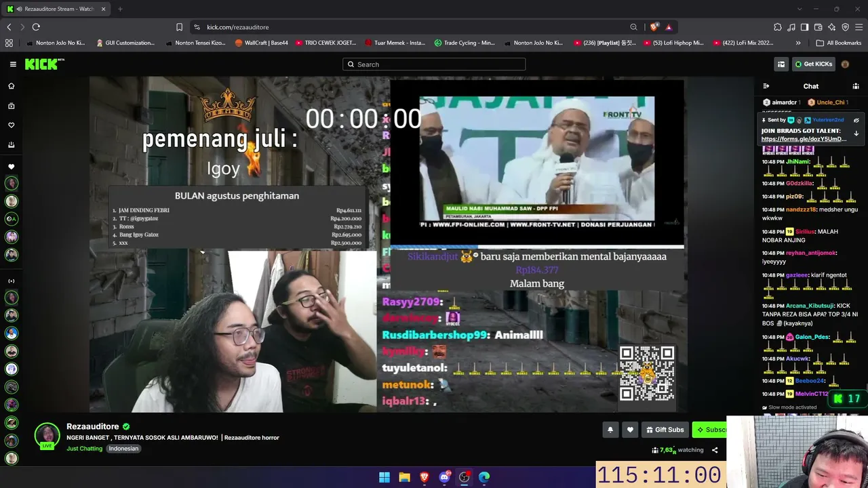Click Arcana_Kibutsuji username in chat

coord(809,306)
